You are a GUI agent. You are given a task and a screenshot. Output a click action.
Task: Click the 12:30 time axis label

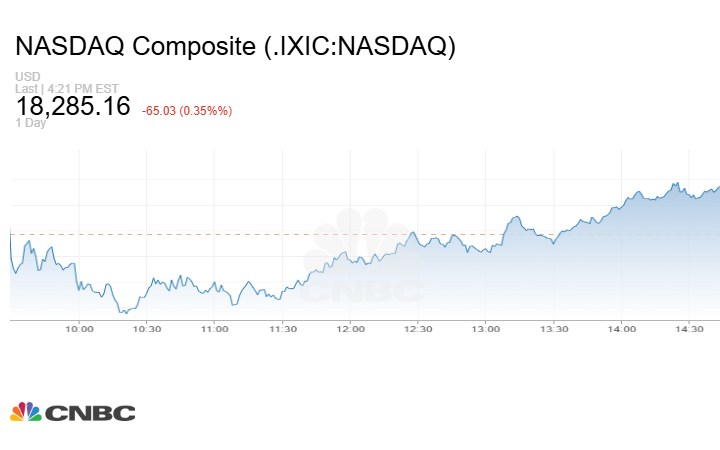tap(418, 329)
